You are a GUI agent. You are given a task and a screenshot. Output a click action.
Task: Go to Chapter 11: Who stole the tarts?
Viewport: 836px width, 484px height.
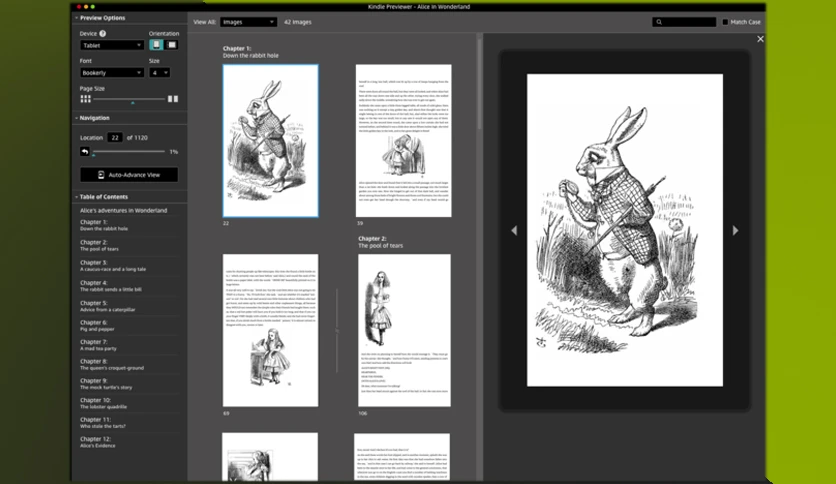103,423
